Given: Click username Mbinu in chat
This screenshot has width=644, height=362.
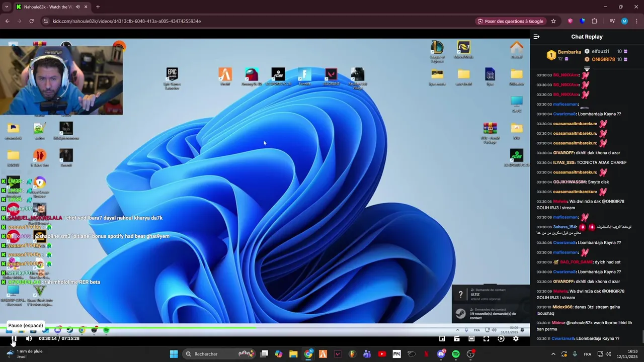Looking at the screenshot, I should click(x=558, y=323).
